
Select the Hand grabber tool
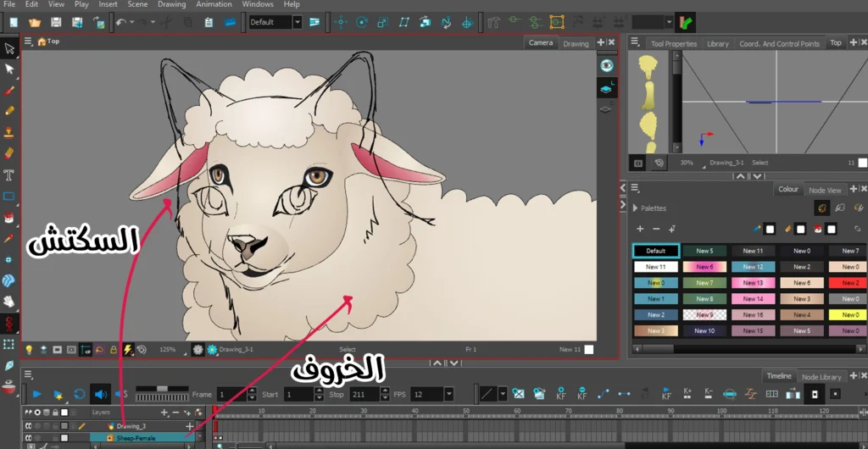pos(8,302)
